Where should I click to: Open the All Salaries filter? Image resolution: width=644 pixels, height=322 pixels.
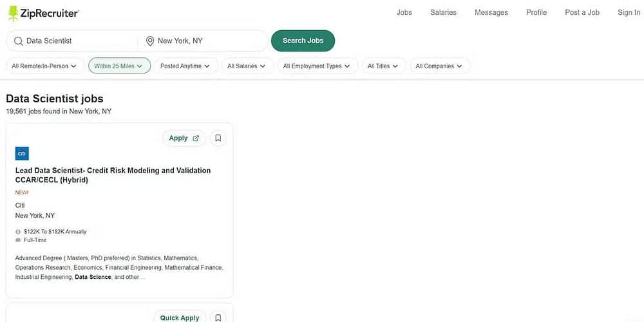(x=247, y=66)
